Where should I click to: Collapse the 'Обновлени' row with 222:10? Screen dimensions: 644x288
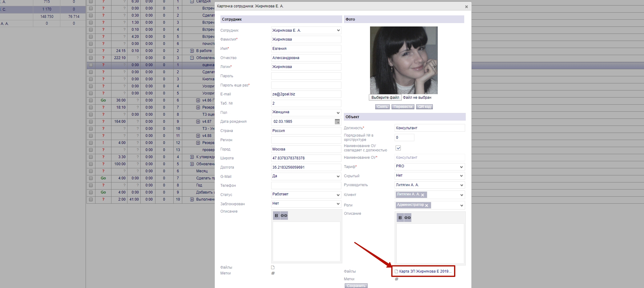(192, 58)
